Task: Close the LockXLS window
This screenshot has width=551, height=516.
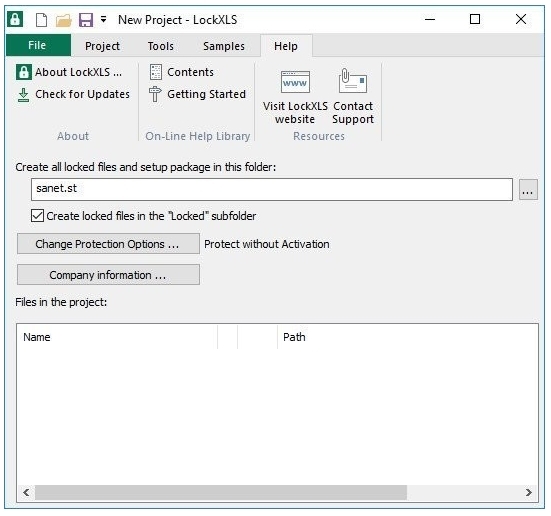Action: coord(521,19)
